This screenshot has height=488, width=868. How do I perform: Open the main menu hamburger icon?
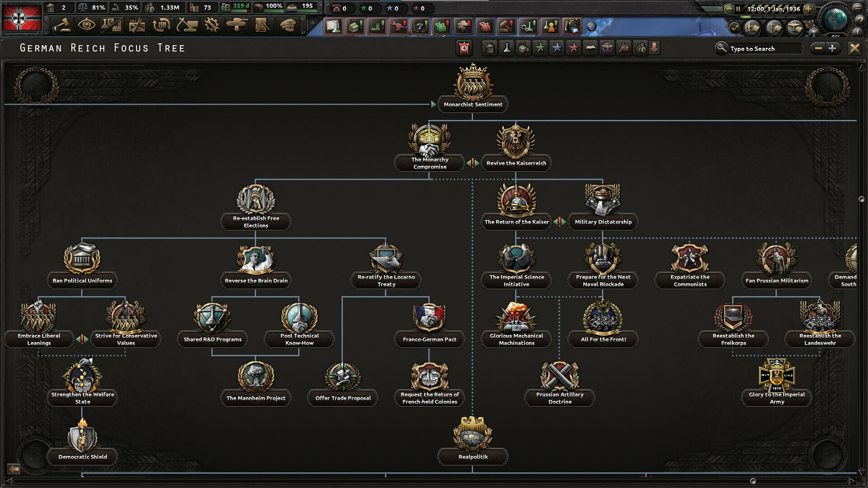click(858, 7)
